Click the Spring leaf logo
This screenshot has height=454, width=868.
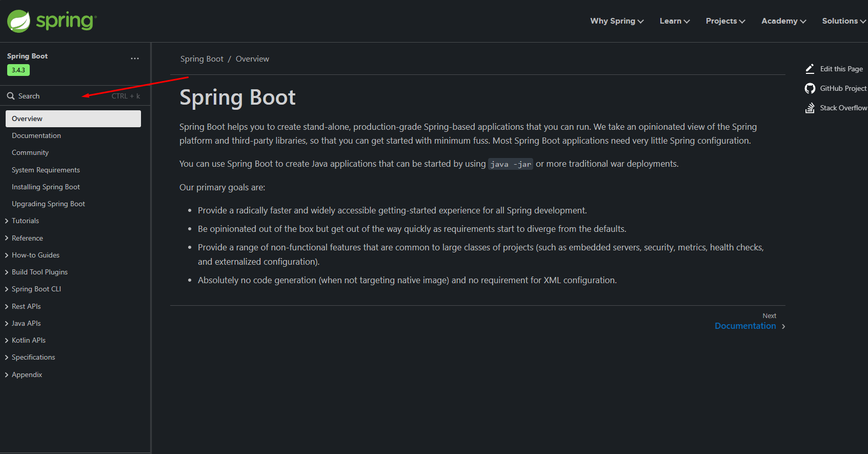coord(19,21)
